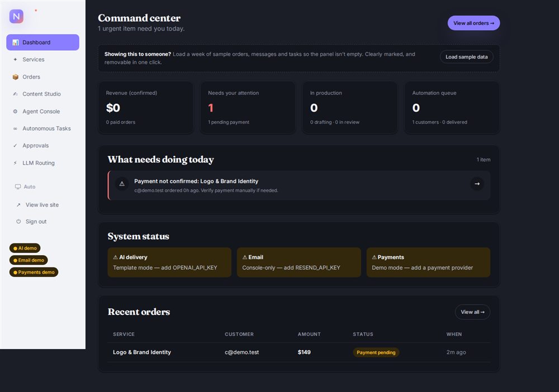Click the warning icon on payment alert
Screen dimensions: 559x392
tap(122, 184)
